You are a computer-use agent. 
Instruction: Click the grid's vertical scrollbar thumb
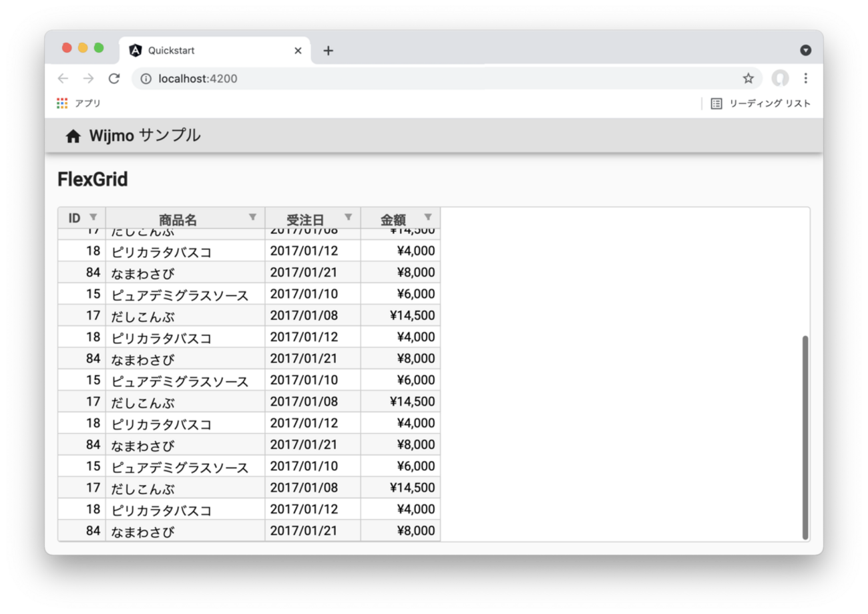(805, 438)
